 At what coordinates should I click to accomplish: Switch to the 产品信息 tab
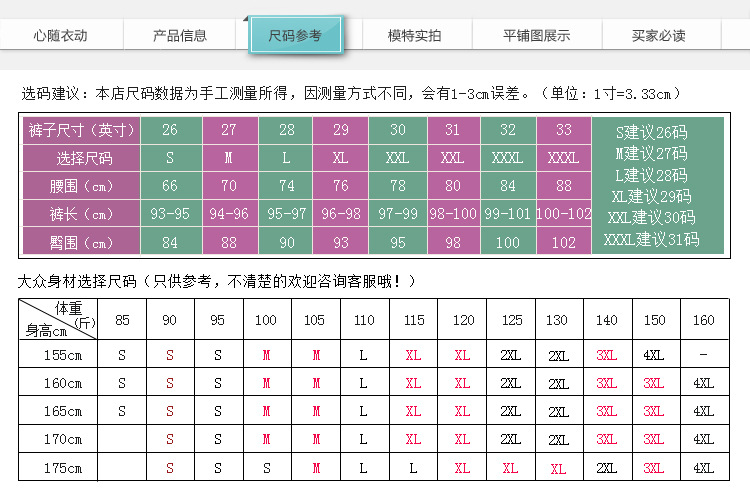[180, 35]
